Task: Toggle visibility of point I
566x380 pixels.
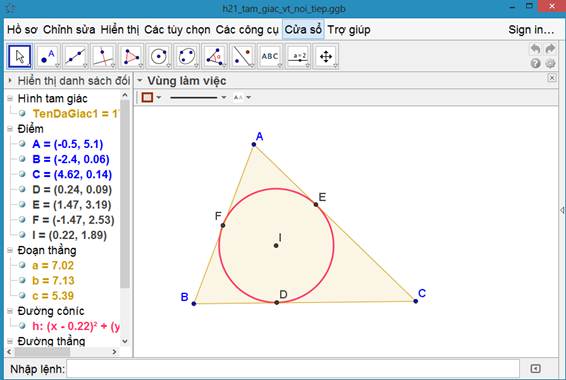Action: pyautogui.click(x=22, y=235)
